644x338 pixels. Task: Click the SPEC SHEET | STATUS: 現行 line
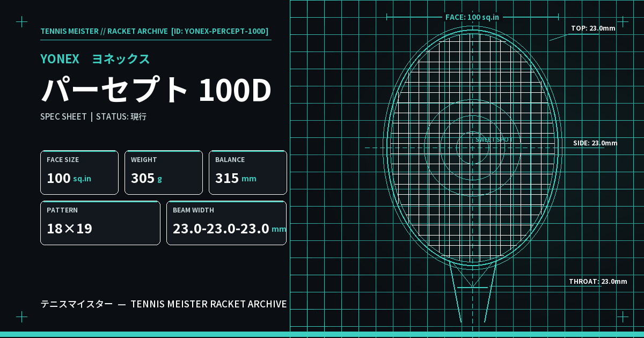pos(93,116)
